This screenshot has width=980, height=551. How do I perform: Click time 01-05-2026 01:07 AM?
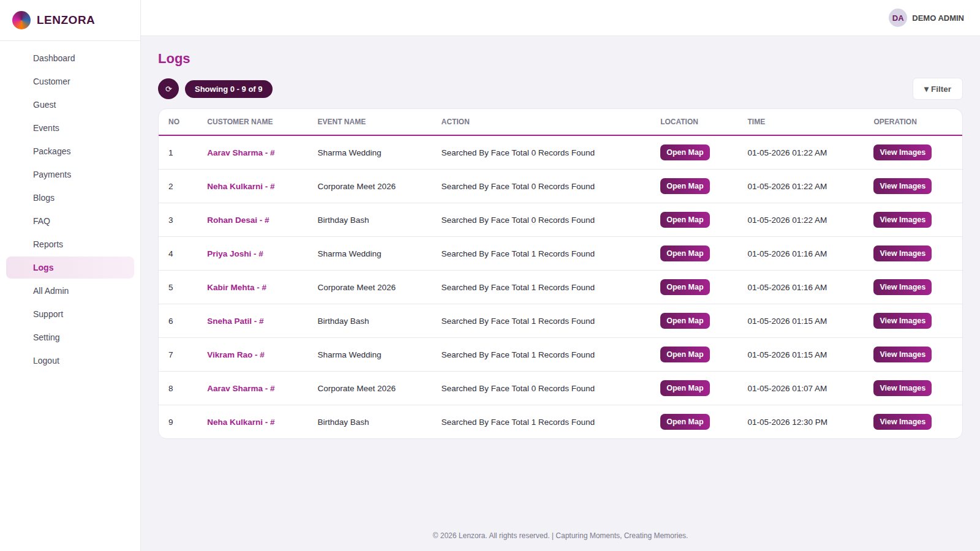tap(787, 389)
